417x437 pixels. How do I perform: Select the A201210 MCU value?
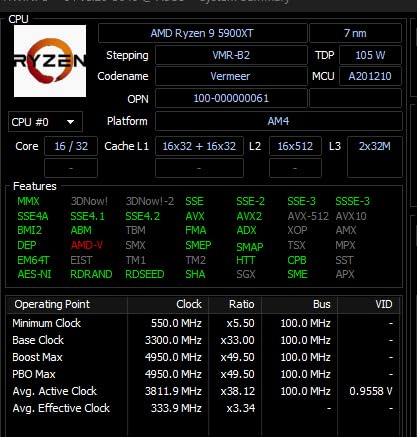coord(370,76)
